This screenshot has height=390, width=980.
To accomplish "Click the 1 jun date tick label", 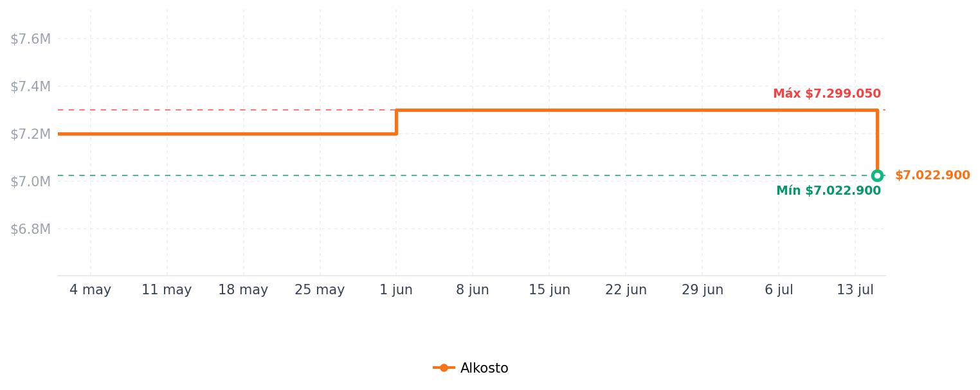I will coord(396,290).
